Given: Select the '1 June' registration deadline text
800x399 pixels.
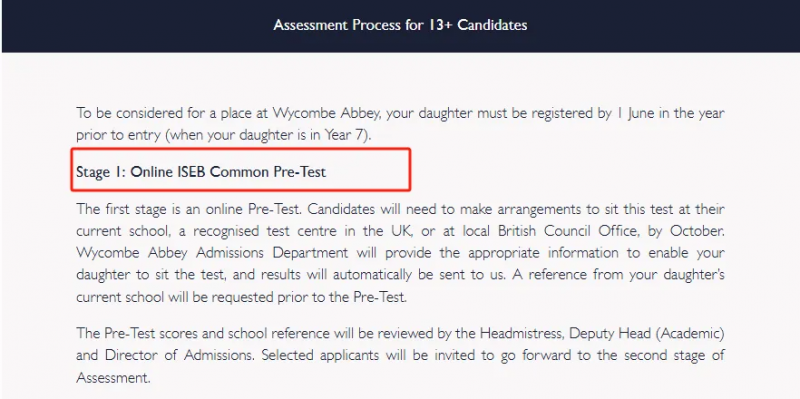Looking at the screenshot, I should click(x=634, y=113).
